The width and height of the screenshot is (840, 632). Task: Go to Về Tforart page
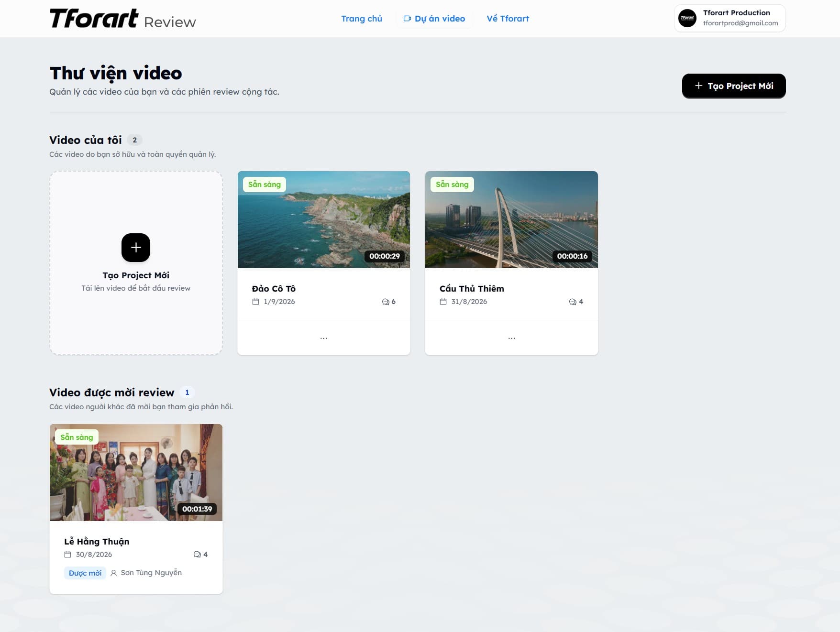(508, 19)
